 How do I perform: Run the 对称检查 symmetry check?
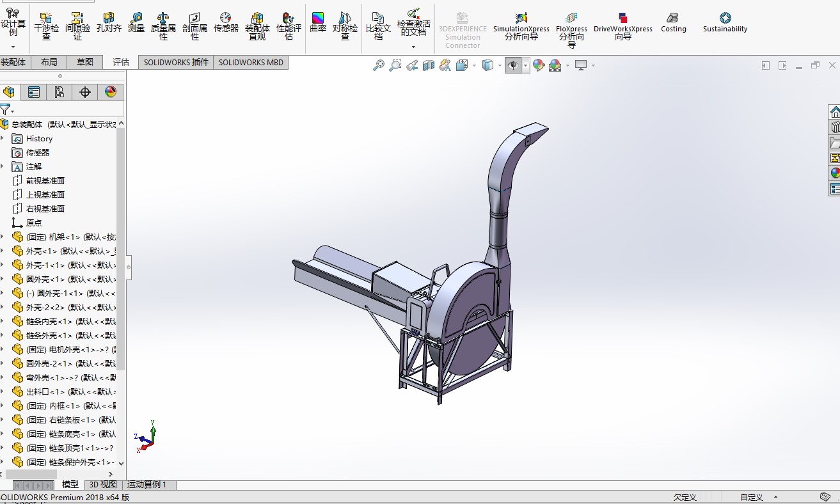(345, 26)
